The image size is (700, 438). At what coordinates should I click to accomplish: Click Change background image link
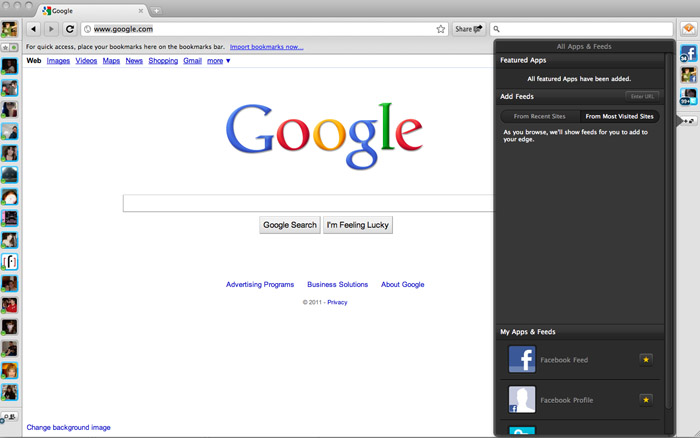pyautogui.click(x=68, y=427)
